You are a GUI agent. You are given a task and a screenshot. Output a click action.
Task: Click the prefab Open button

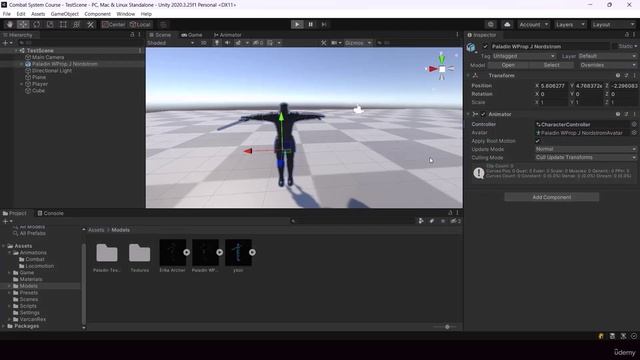(508, 65)
